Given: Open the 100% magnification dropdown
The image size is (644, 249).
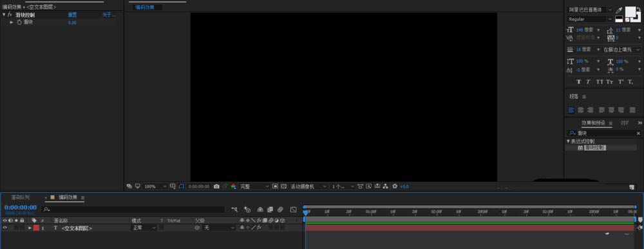Looking at the screenshot, I should (155, 186).
